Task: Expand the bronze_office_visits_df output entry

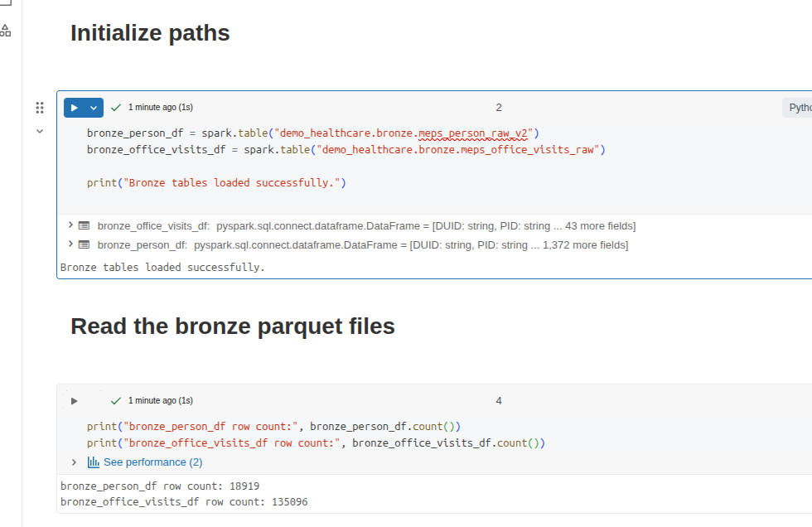Action: click(x=70, y=225)
